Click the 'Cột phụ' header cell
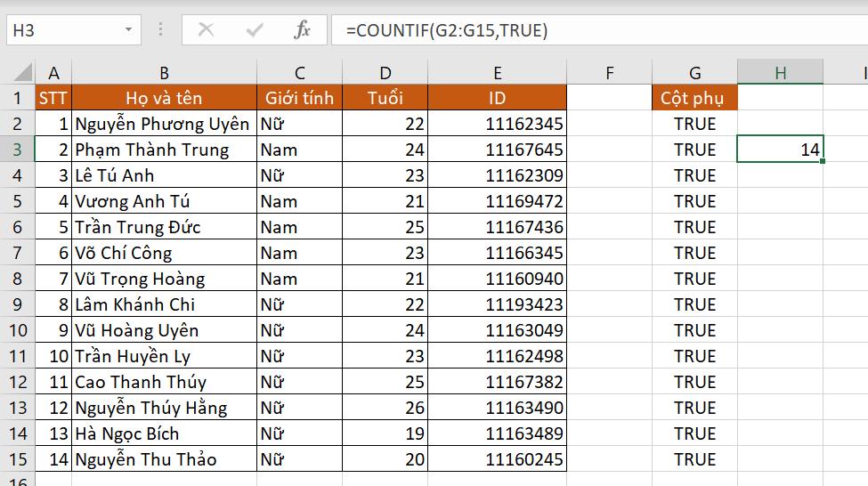Viewport: 868px width, 486px height. pos(694,97)
